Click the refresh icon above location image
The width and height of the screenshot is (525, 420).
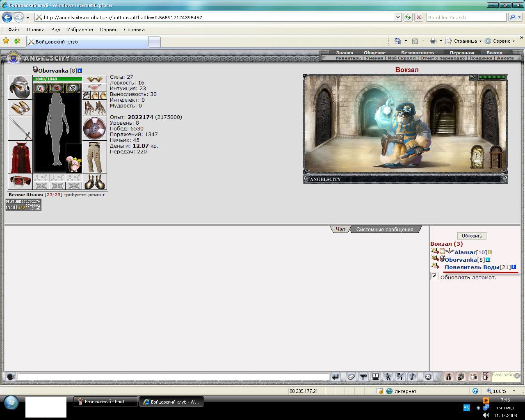pyautogui.click(x=472, y=78)
